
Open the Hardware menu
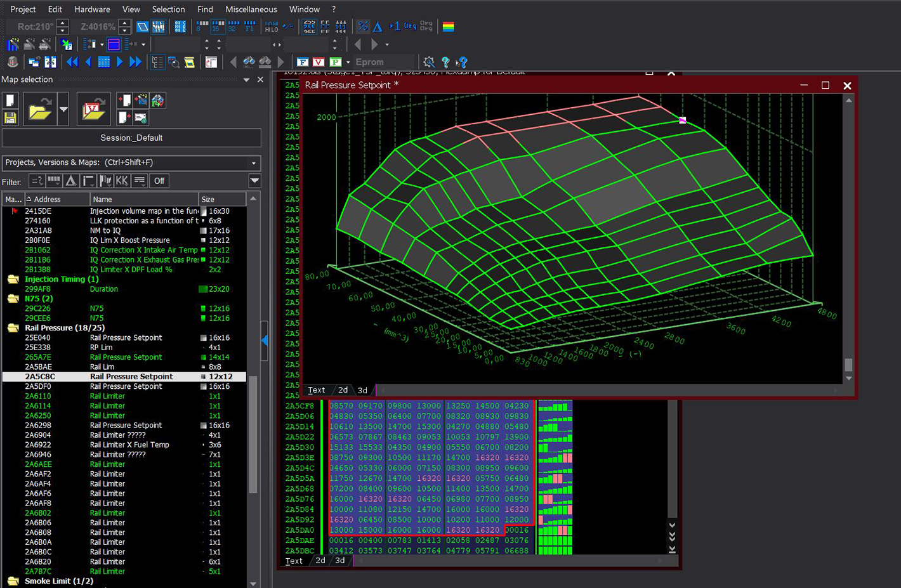(92, 10)
